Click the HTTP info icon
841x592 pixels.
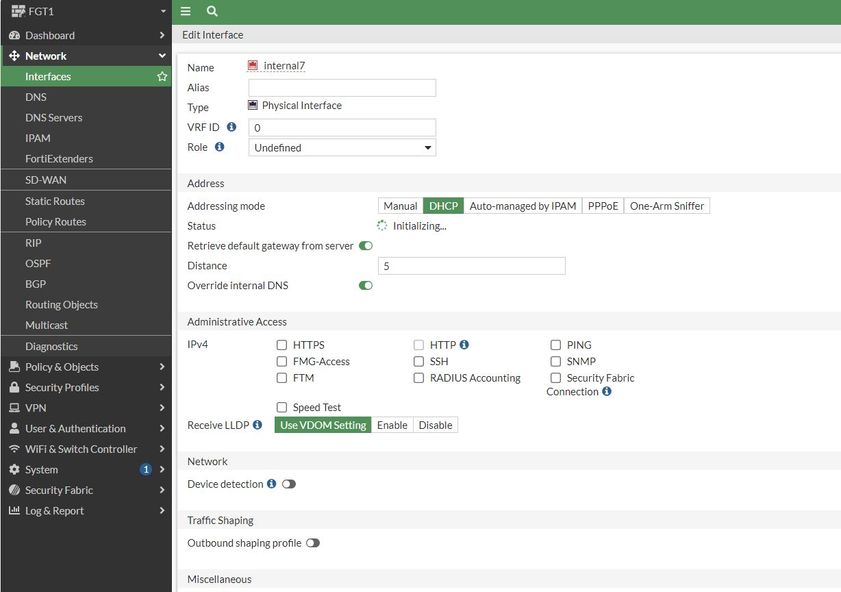(x=464, y=345)
